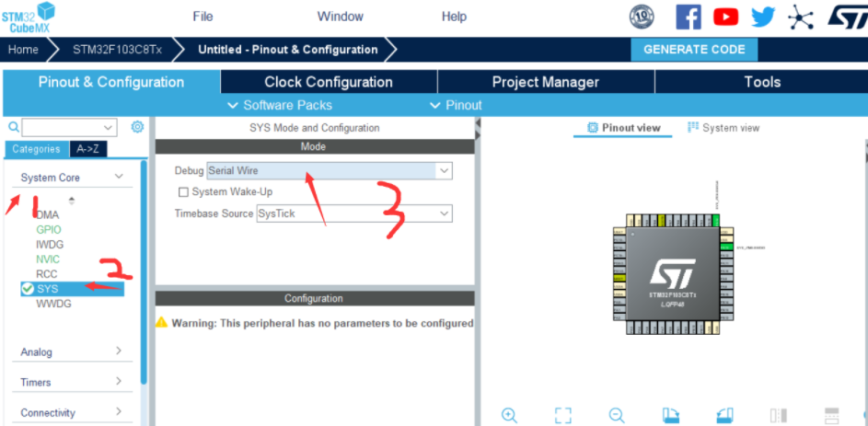
Task: Click Untitled - Pinout & Configuration breadcrumb
Action: [x=288, y=50]
